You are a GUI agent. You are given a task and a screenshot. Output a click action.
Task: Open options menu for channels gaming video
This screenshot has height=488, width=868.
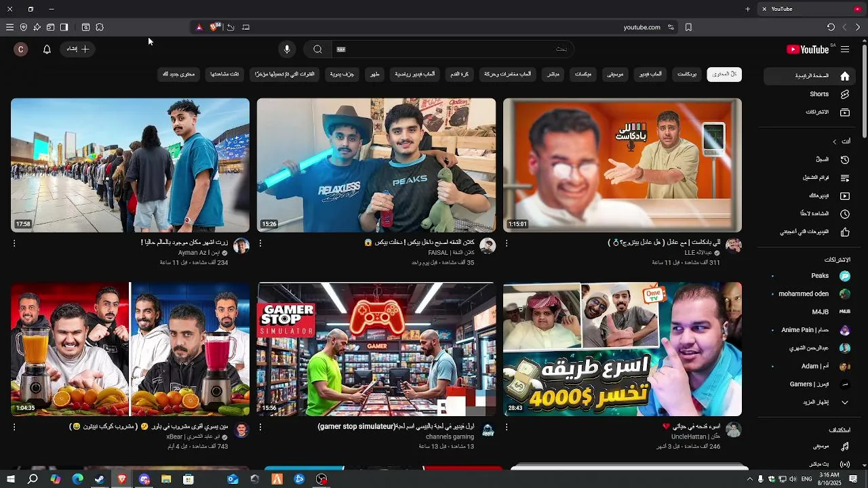(x=260, y=427)
